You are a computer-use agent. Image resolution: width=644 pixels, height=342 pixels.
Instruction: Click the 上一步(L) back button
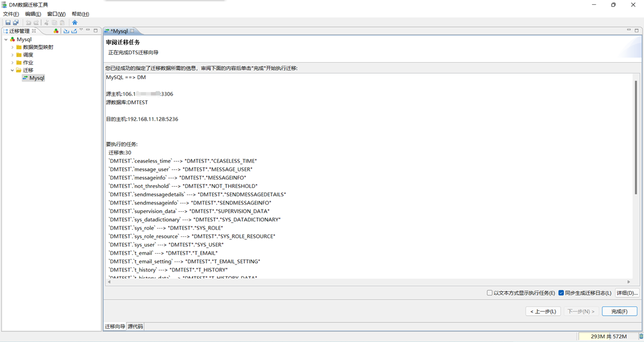click(x=543, y=311)
